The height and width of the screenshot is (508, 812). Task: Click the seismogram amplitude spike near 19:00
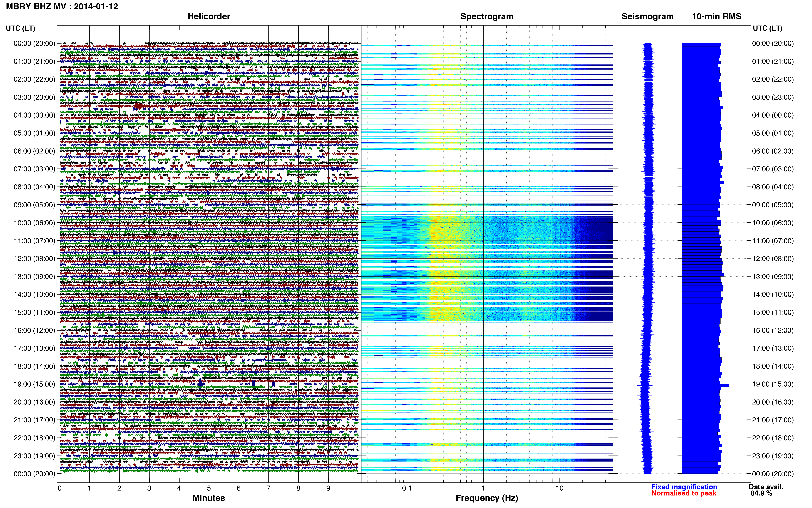coord(643,385)
